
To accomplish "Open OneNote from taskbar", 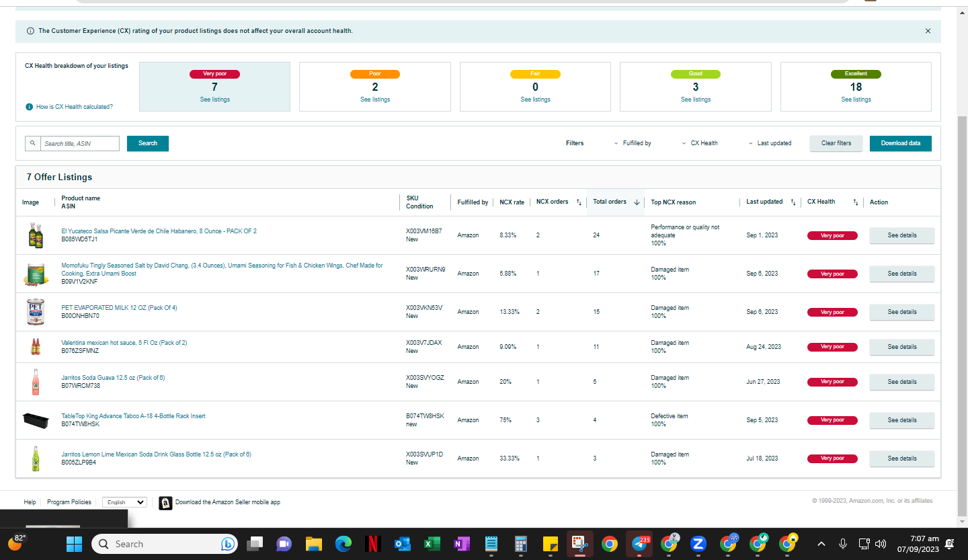I will pos(462,544).
